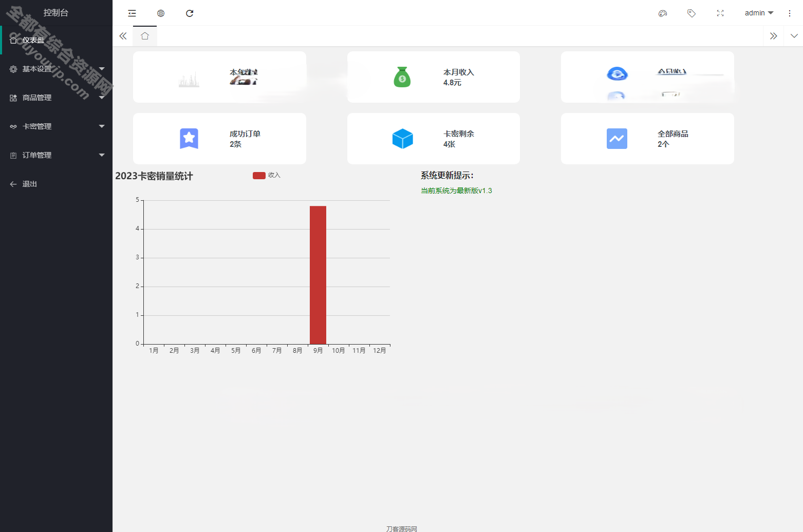Click the tag note icon
Screen dimensions: 803x532
(x=692, y=13)
